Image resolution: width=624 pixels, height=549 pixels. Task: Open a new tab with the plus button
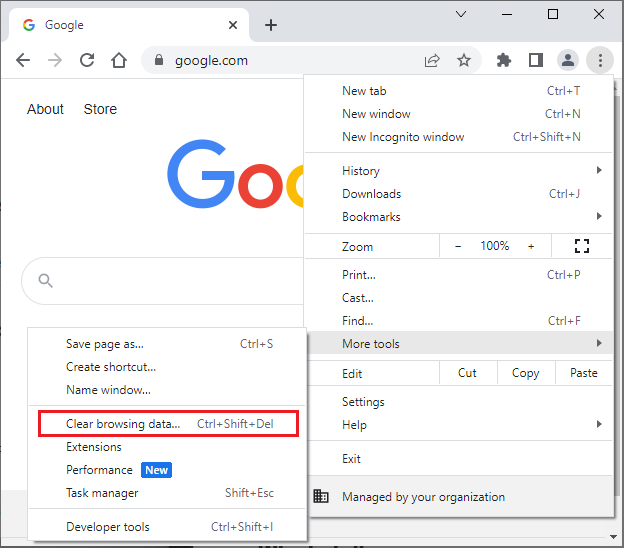(x=271, y=25)
